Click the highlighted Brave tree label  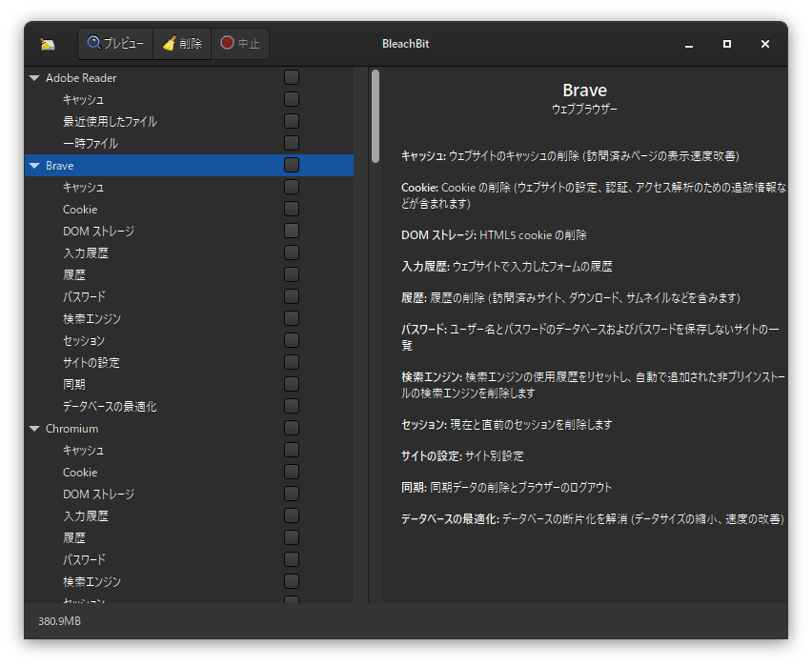coord(59,166)
